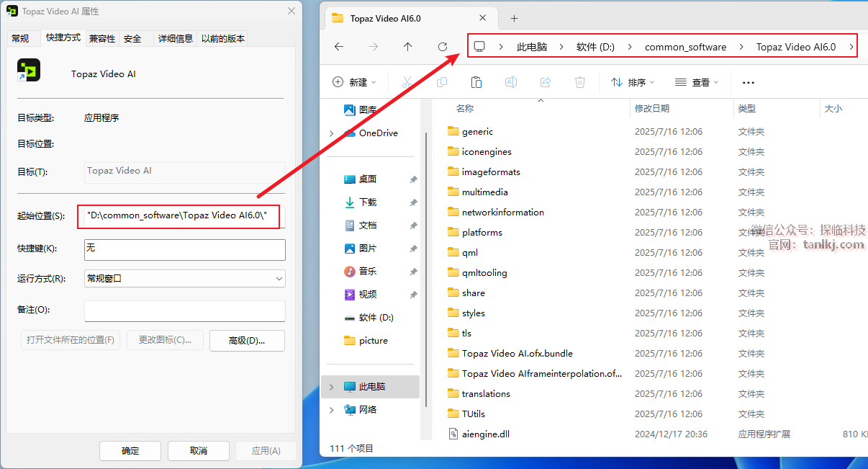Screen dimensions: 868x469
Task: Switch to the 安全 tab
Action: point(132,39)
